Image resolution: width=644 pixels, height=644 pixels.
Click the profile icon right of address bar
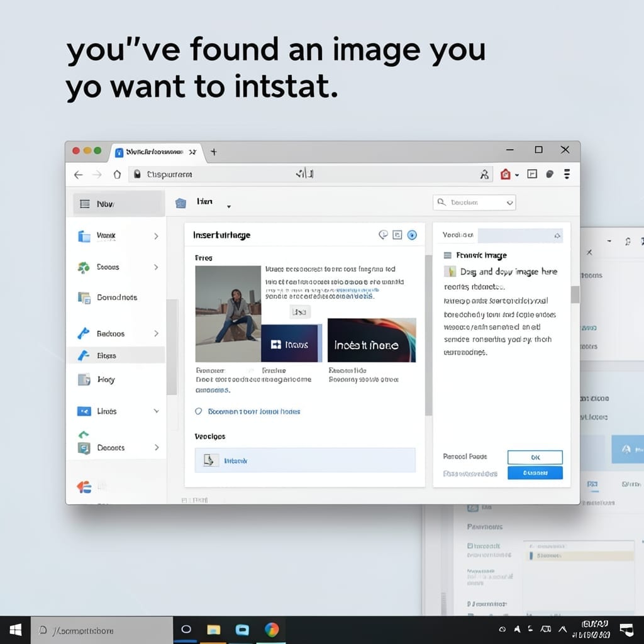point(484,175)
